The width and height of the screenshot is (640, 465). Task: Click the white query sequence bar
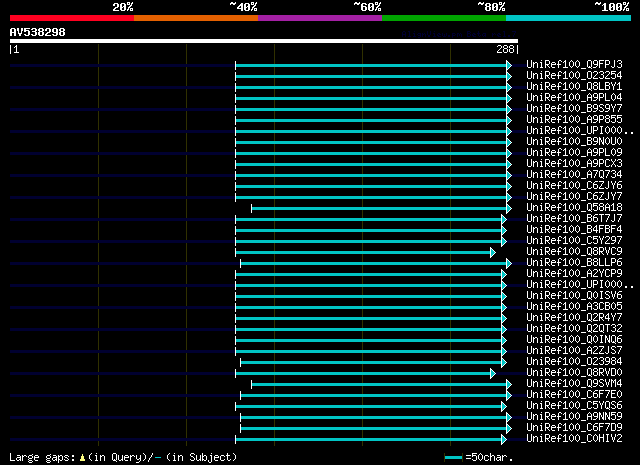(264, 41)
